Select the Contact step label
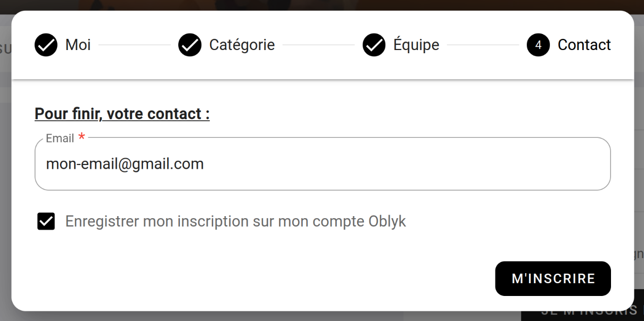Screen dimensions: 644x321 point(584,45)
